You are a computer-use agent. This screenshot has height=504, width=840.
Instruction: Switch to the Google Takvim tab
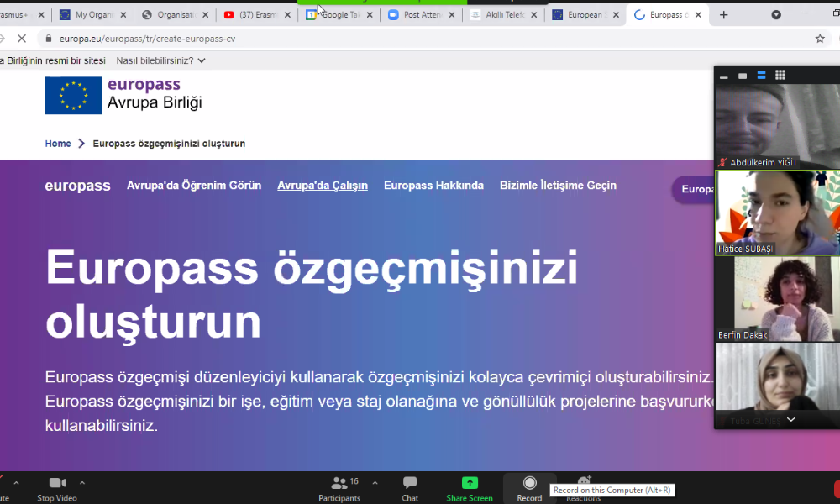(x=333, y=15)
